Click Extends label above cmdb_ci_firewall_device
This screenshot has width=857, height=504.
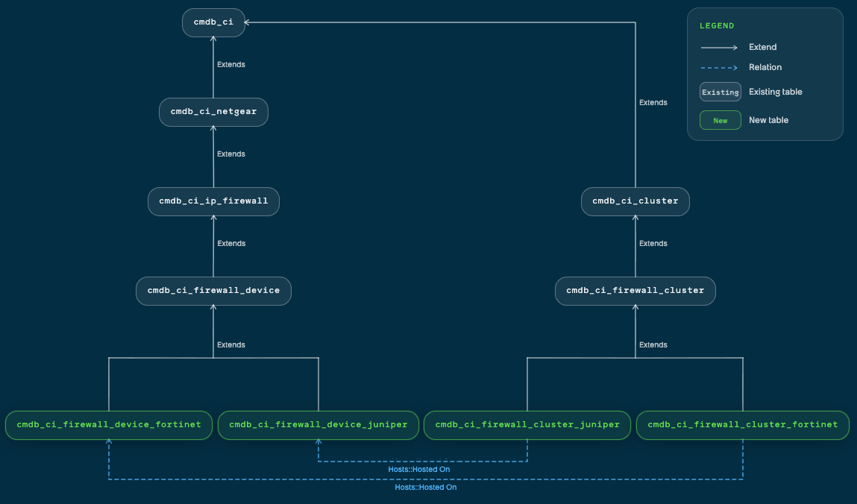231,244
